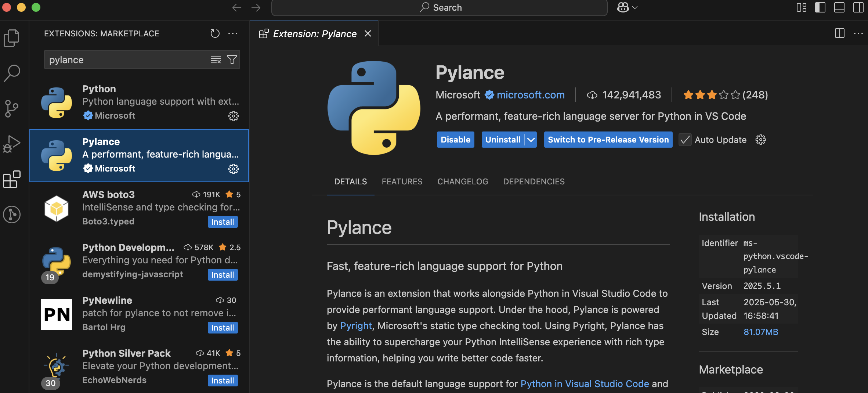Open the Explorer view in activity bar

[x=12, y=38]
